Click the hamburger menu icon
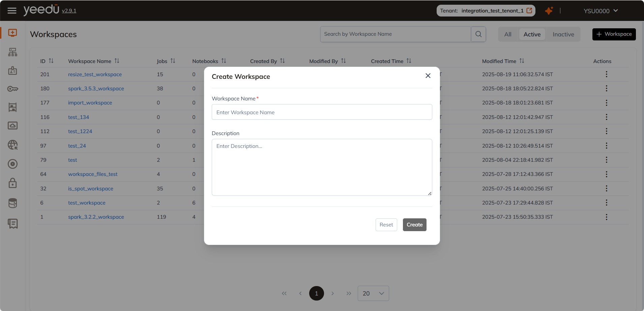Image resolution: width=644 pixels, height=311 pixels. (x=12, y=11)
